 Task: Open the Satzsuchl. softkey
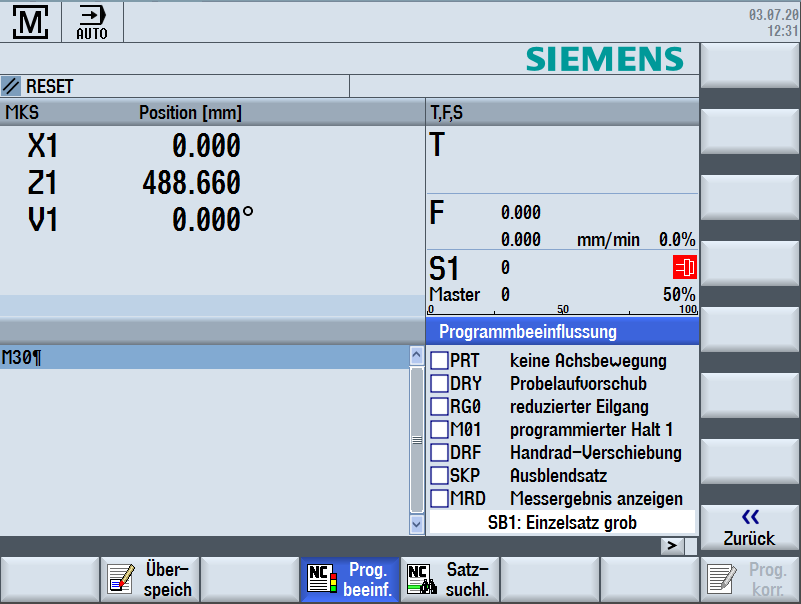point(450,579)
